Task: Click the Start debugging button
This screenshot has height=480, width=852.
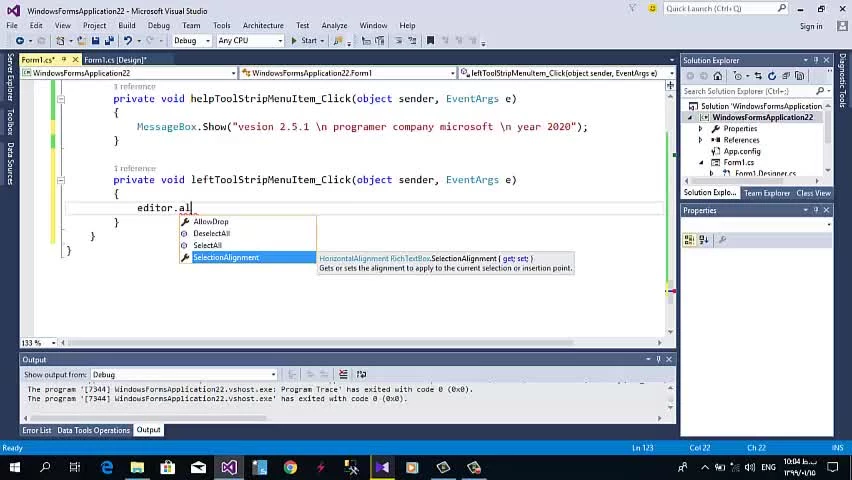Action: tap(304, 41)
